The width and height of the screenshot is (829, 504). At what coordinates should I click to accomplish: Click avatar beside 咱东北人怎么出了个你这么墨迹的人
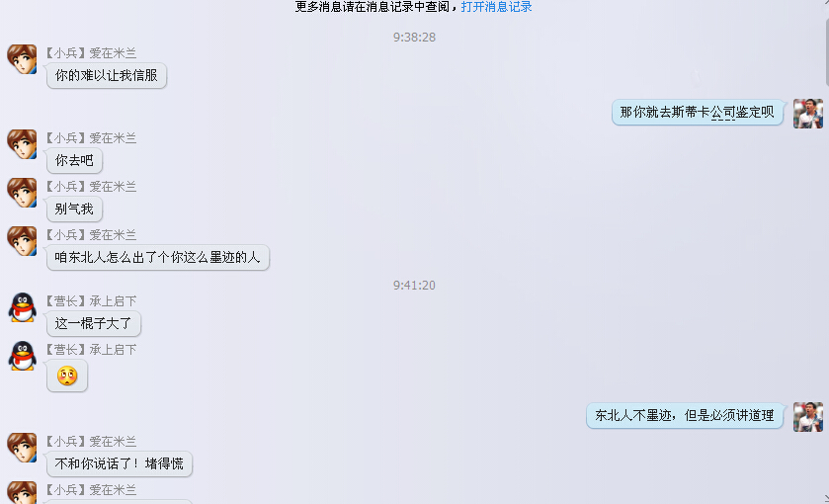(22, 241)
